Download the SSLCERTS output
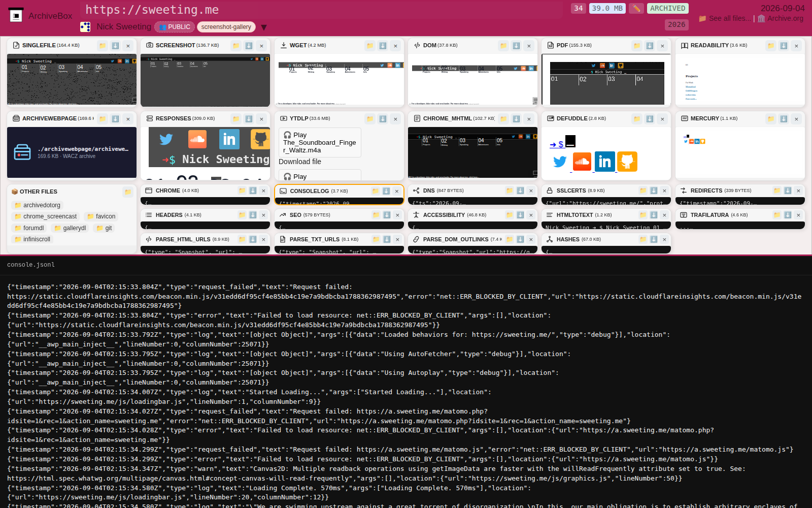Image resolution: width=812 pixels, height=508 pixels. point(654,190)
